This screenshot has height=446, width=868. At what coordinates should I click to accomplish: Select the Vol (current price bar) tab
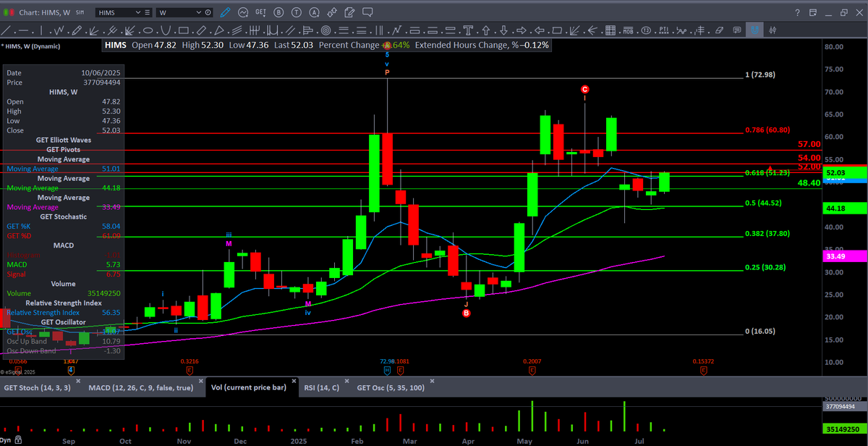(248, 387)
